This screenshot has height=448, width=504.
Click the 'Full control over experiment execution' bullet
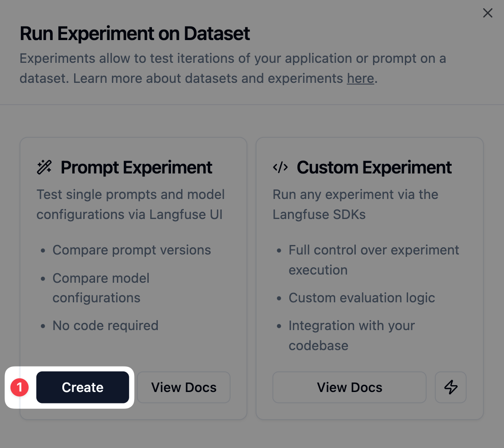[374, 260]
